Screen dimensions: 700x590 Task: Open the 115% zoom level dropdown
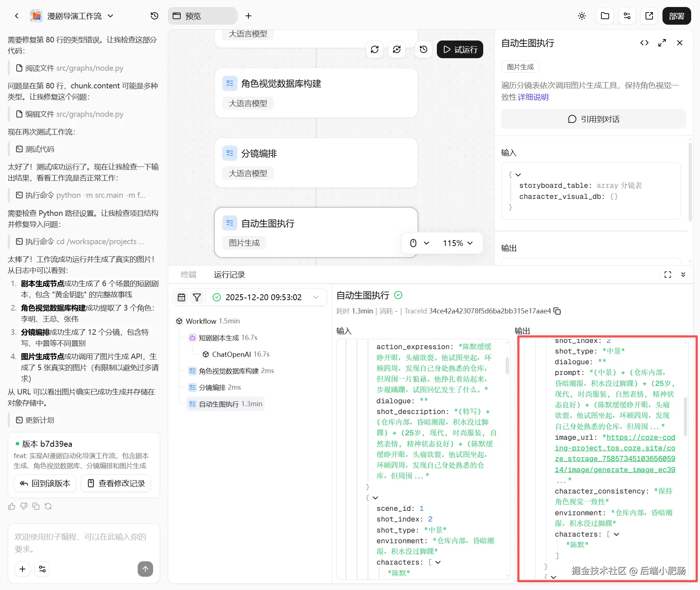[457, 243]
